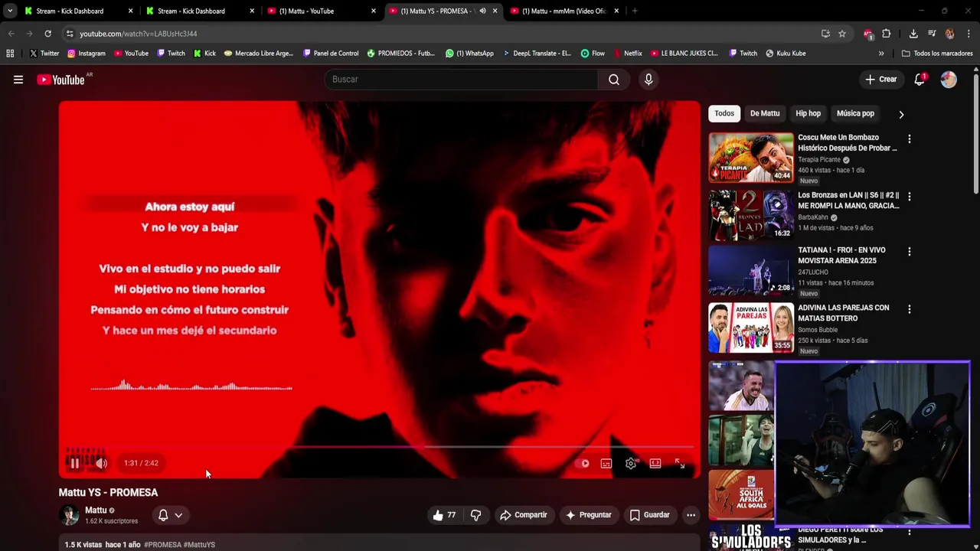Focus the Buscar search field

[462, 80]
